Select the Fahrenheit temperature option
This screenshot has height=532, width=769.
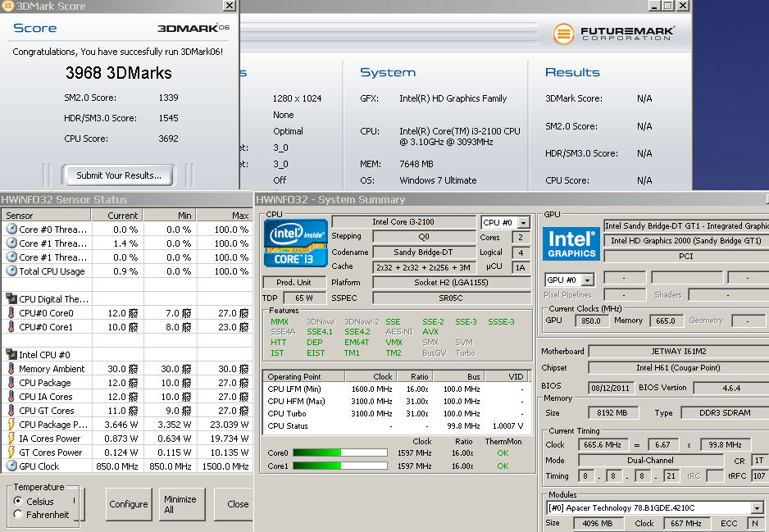tap(18, 514)
